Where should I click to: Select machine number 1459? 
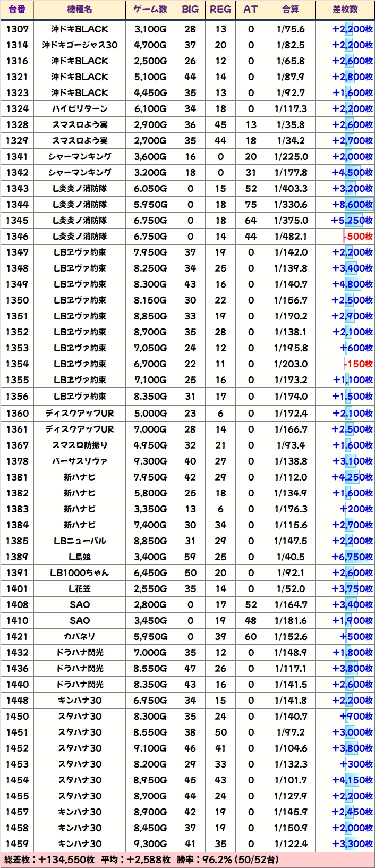pos(17,844)
